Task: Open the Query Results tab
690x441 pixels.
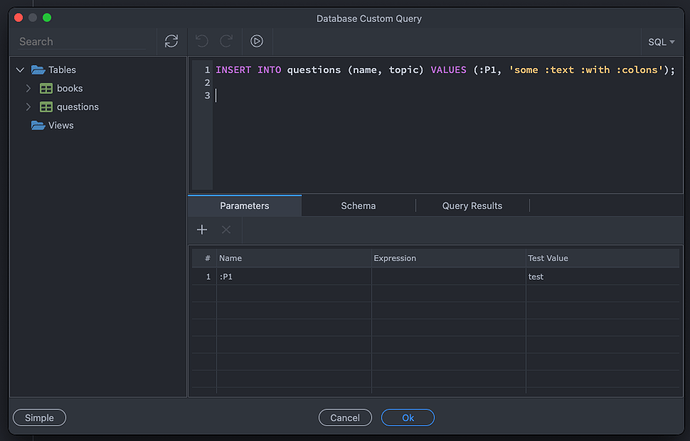Action: coord(472,206)
